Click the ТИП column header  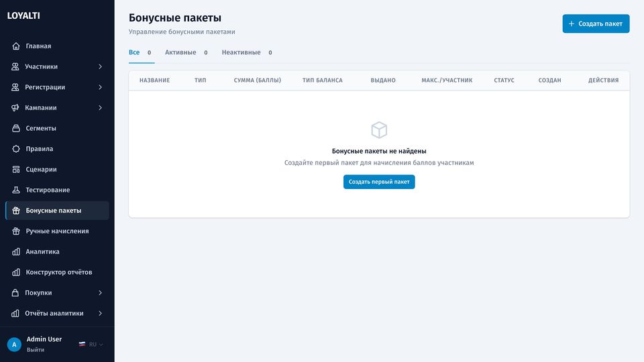(x=201, y=80)
